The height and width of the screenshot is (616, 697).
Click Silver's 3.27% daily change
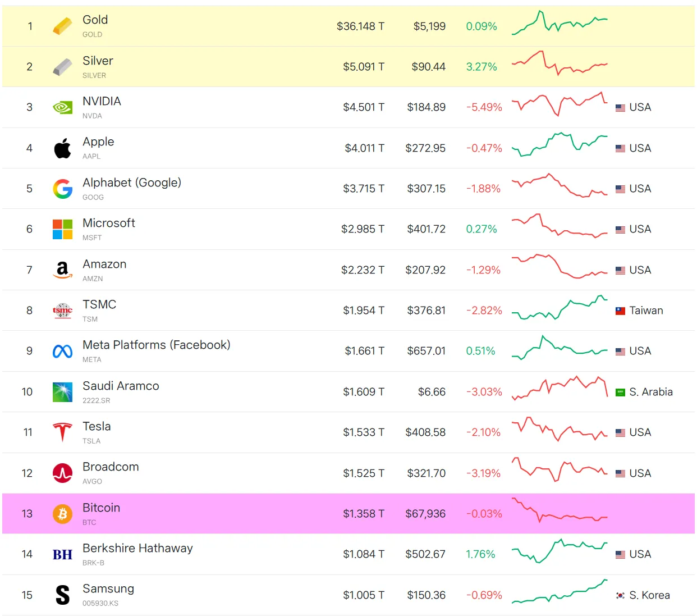(x=482, y=67)
